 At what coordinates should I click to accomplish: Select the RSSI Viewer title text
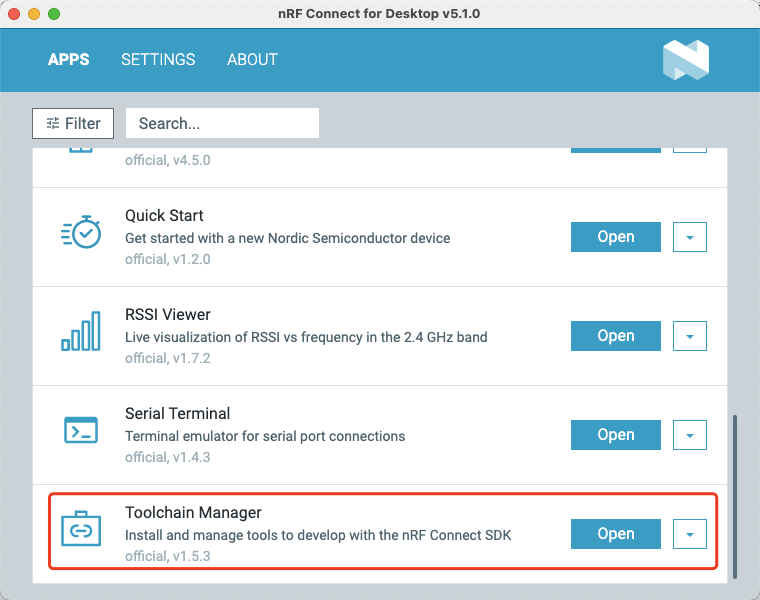[x=168, y=315]
